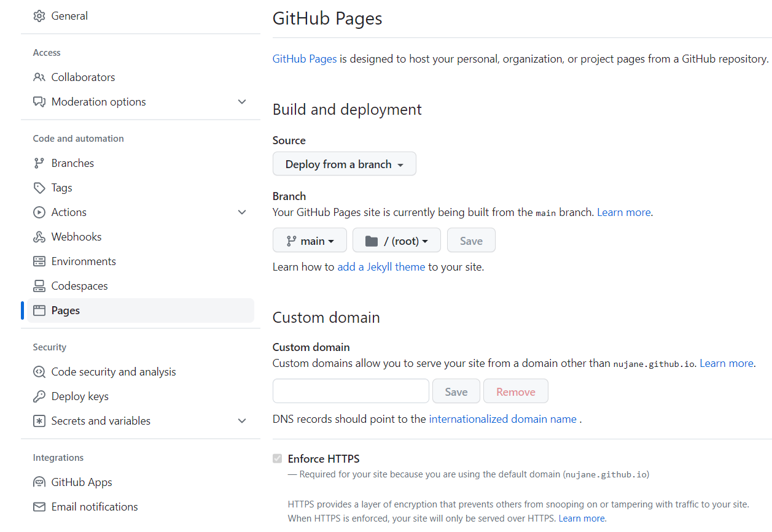
Task: Open the Deploy from a branch dropdown
Action: pos(345,164)
